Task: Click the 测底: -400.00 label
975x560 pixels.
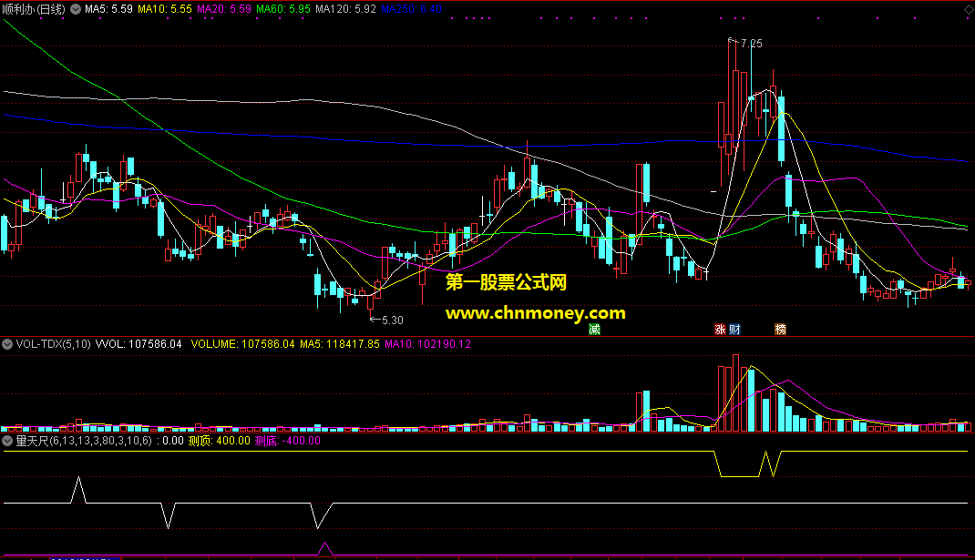Action: 288,441
